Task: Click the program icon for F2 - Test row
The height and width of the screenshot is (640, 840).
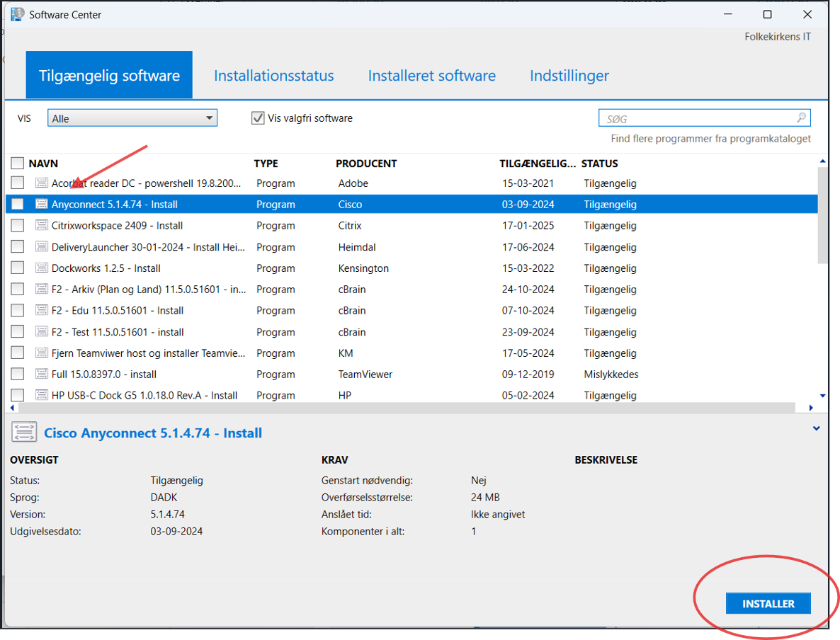Action: click(42, 331)
